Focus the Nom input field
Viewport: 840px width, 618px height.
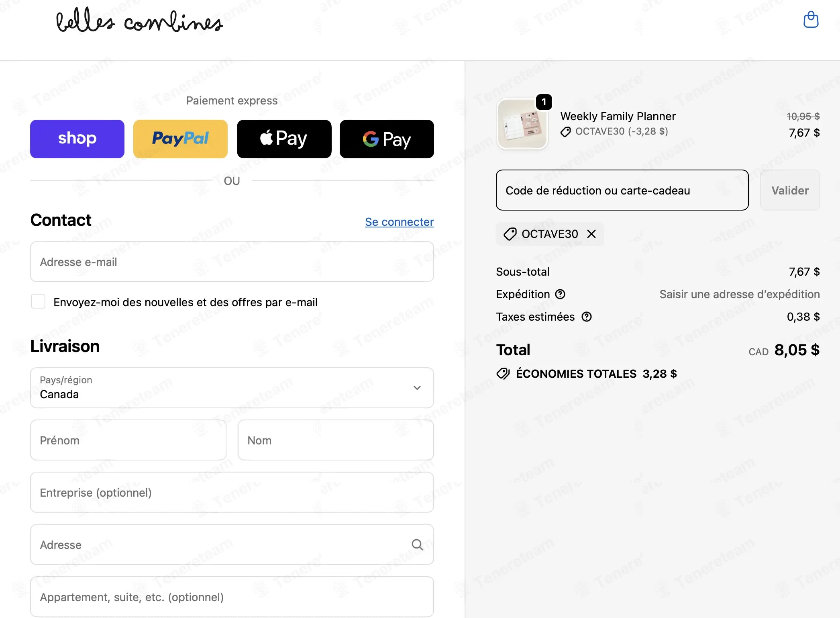coord(336,440)
